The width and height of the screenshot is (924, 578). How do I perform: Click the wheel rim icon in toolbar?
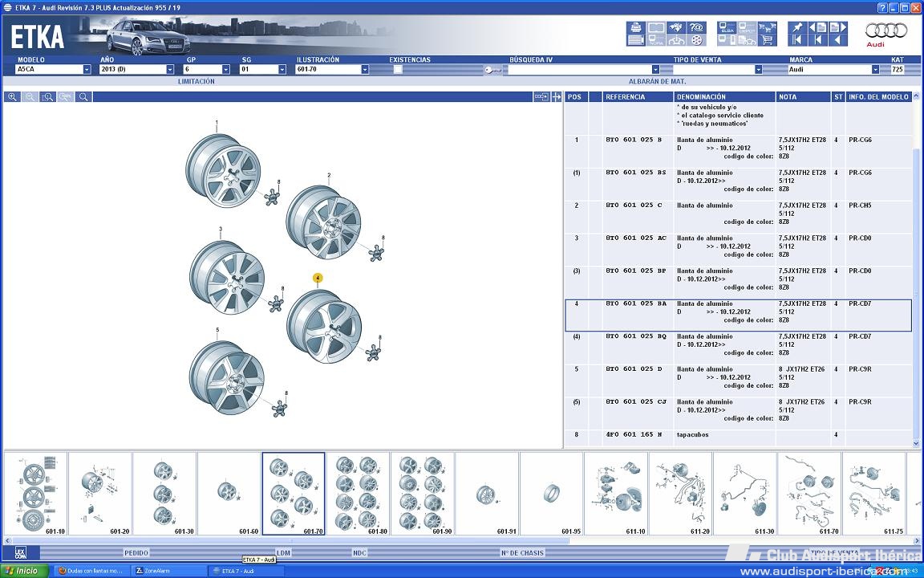click(696, 40)
